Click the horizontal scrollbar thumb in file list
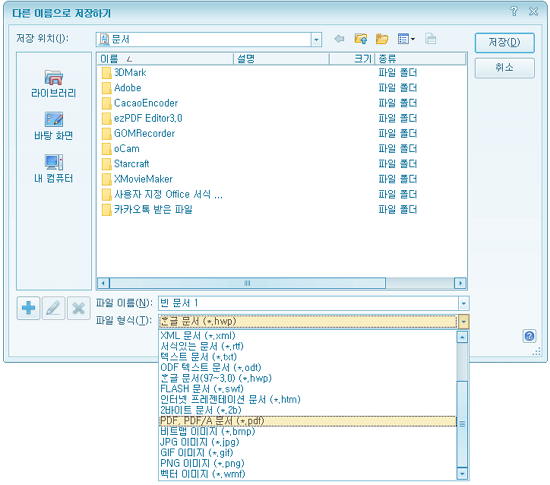The width and height of the screenshot is (550, 485). pos(247,283)
